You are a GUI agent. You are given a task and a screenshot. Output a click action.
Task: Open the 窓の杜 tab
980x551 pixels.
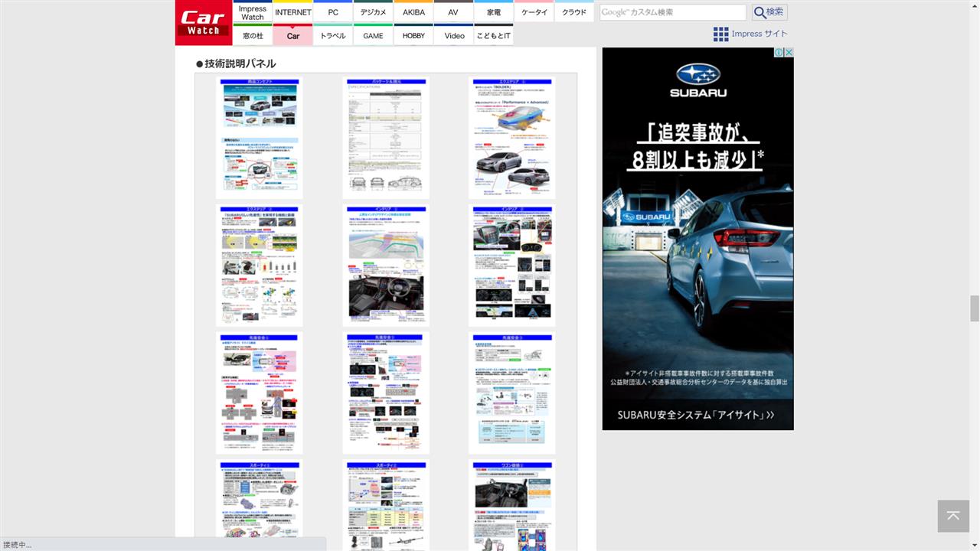(253, 35)
